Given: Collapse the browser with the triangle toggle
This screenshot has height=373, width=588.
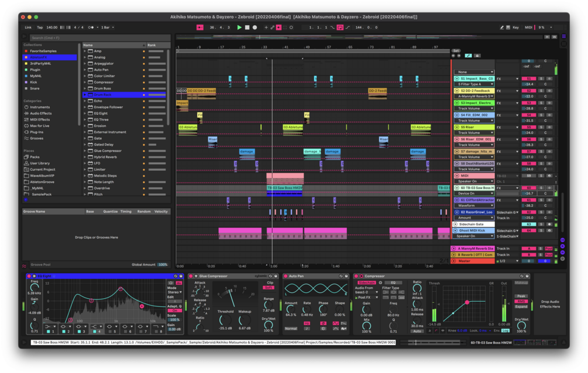Looking at the screenshot, I should tap(25, 37).
